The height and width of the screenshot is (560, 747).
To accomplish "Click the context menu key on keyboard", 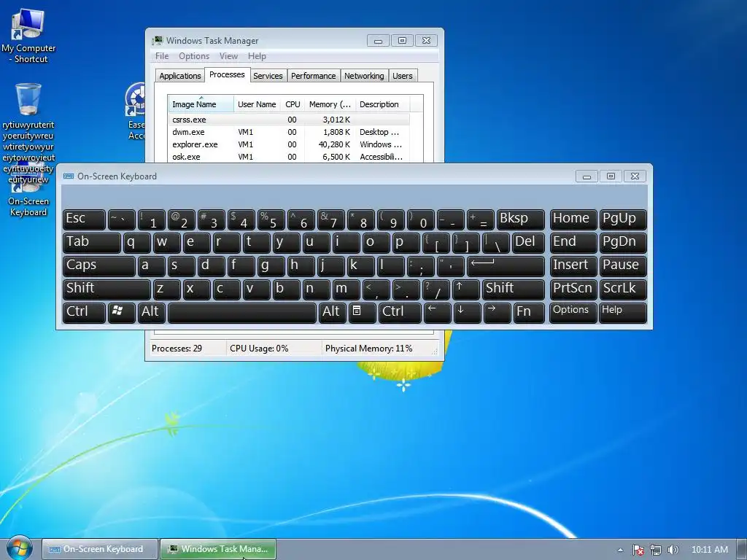I will [x=362, y=313].
